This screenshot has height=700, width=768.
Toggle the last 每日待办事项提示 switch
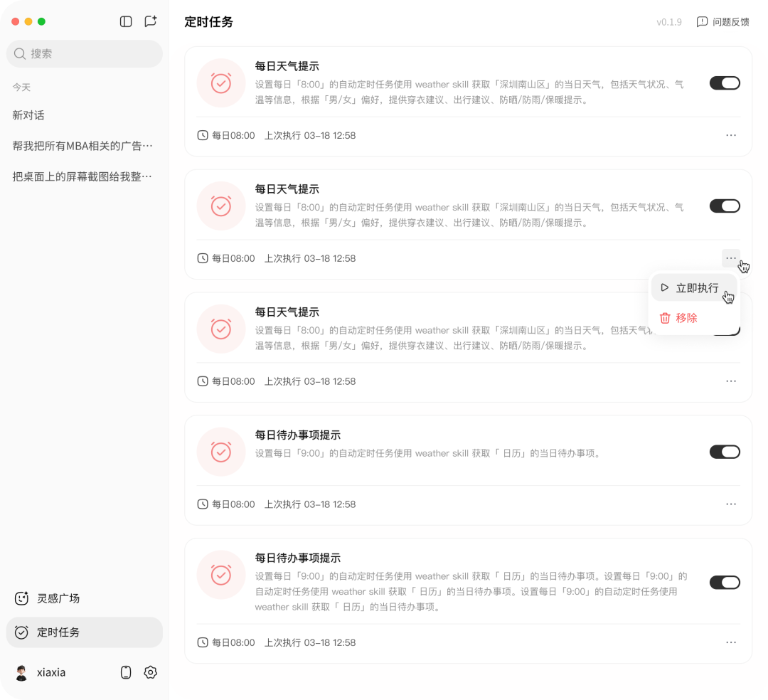[725, 583]
